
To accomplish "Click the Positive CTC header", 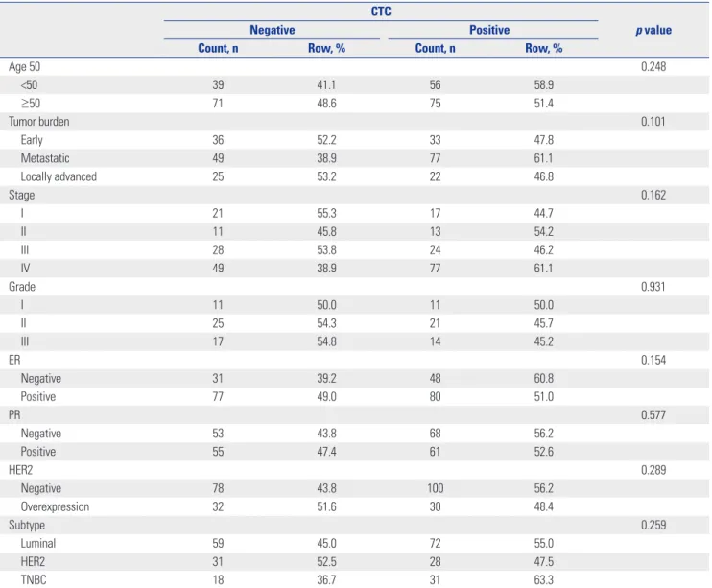I will [489, 30].
